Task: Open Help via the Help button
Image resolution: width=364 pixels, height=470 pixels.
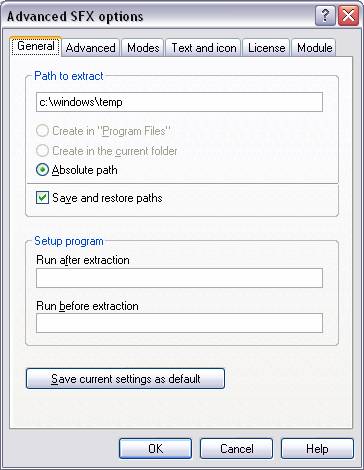Action: [x=317, y=449]
